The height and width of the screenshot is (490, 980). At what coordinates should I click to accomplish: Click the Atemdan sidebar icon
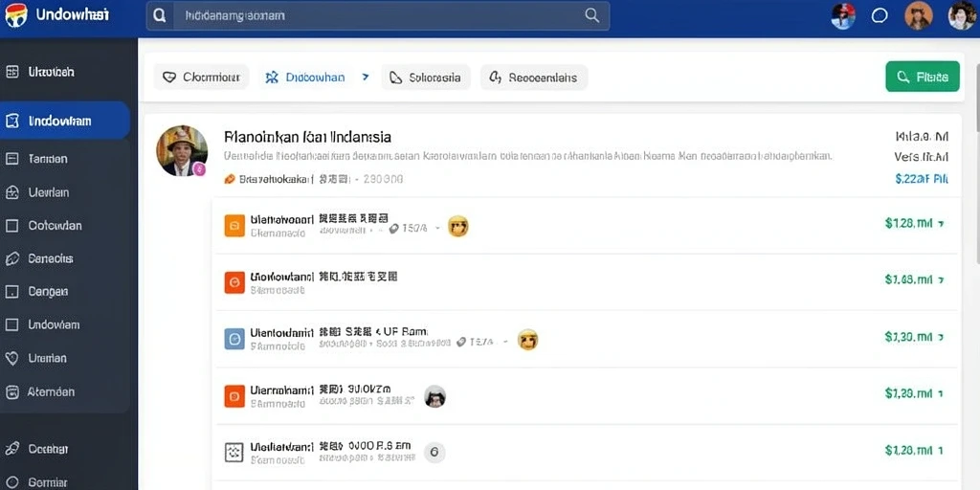pyautogui.click(x=11, y=391)
